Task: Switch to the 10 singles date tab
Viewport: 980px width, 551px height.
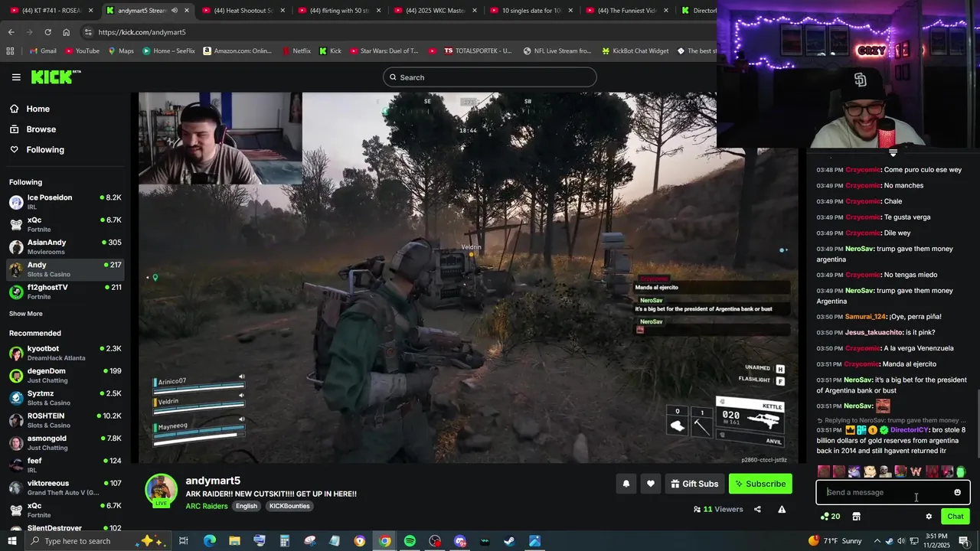Action: (531, 11)
